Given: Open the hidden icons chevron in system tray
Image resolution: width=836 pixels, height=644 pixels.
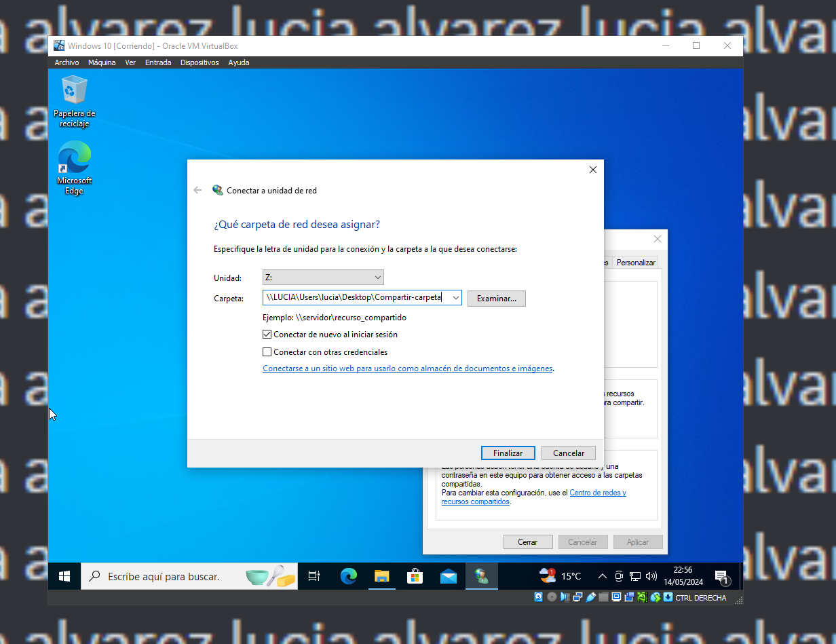Looking at the screenshot, I should coord(602,575).
